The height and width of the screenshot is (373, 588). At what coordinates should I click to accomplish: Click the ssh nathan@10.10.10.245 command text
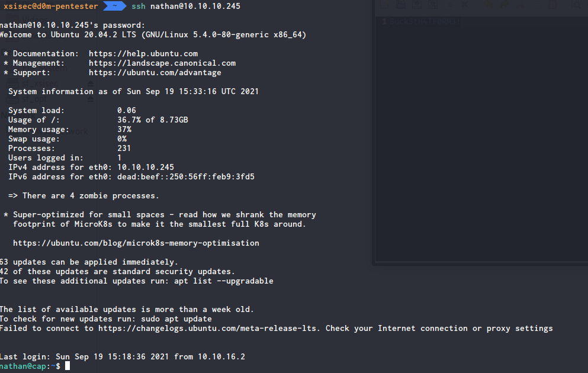[186, 6]
